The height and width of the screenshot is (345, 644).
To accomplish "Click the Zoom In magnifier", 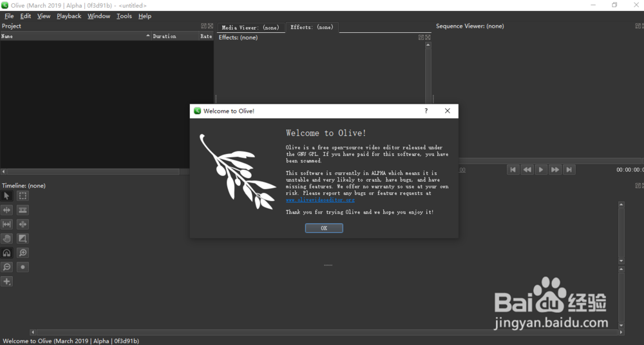I will (x=23, y=253).
